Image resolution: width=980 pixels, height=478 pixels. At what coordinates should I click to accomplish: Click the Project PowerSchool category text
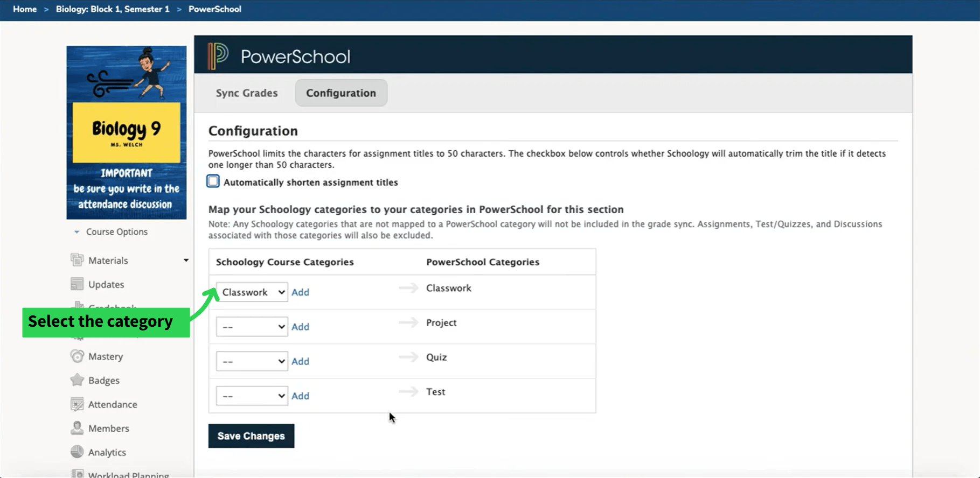coord(441,322)
